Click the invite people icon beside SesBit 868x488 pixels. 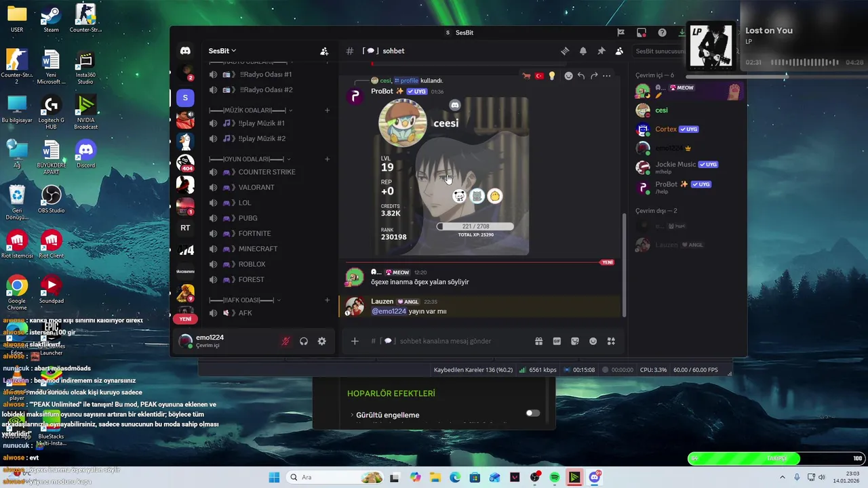pyautogui.click(x=324, y=51)
